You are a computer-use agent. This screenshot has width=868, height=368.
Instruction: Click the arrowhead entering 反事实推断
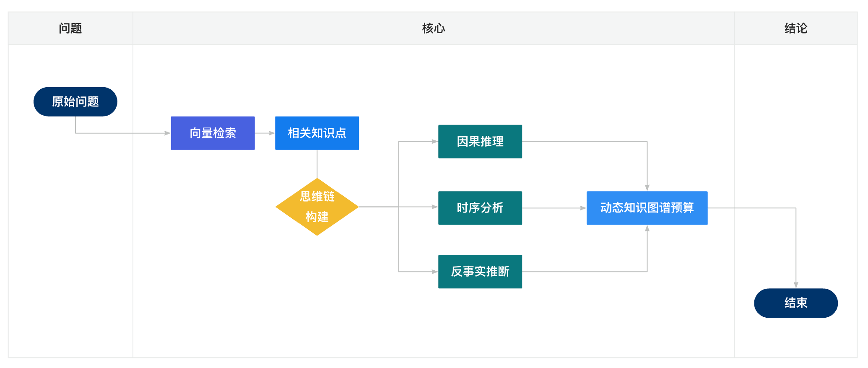tap(435, 272)
